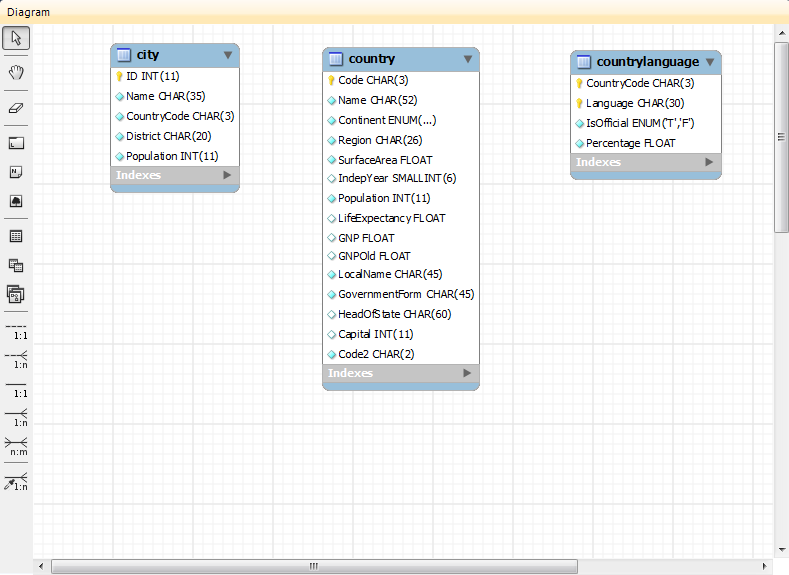Screen dimensions: 789x575
Task: Select the n:m relationship tool
Action: 16,446
